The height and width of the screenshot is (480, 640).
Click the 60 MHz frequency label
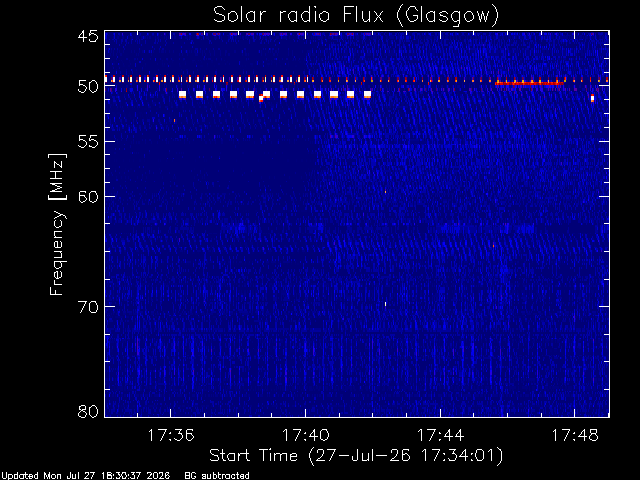(88, 196)
